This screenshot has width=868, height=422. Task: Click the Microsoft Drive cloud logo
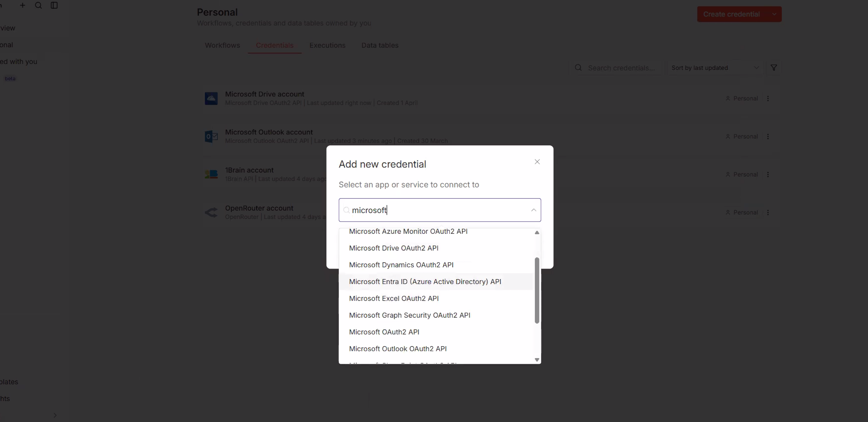tap(211, 99)
